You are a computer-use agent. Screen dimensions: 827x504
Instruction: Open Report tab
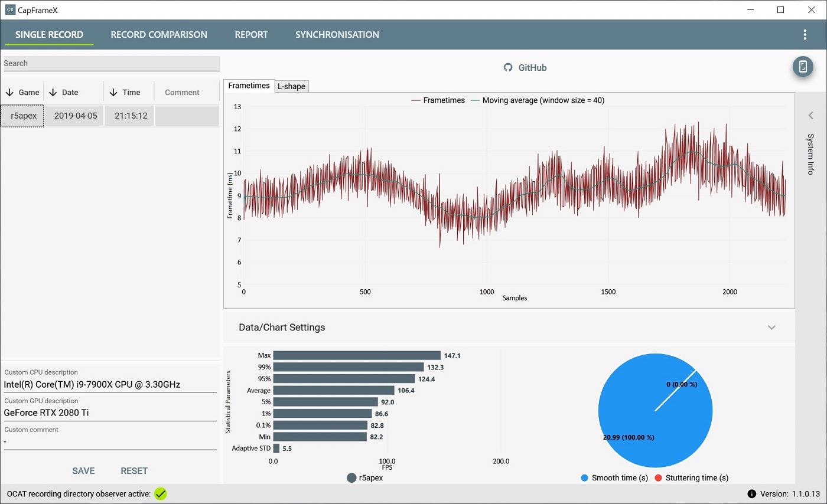click(251, 35)
